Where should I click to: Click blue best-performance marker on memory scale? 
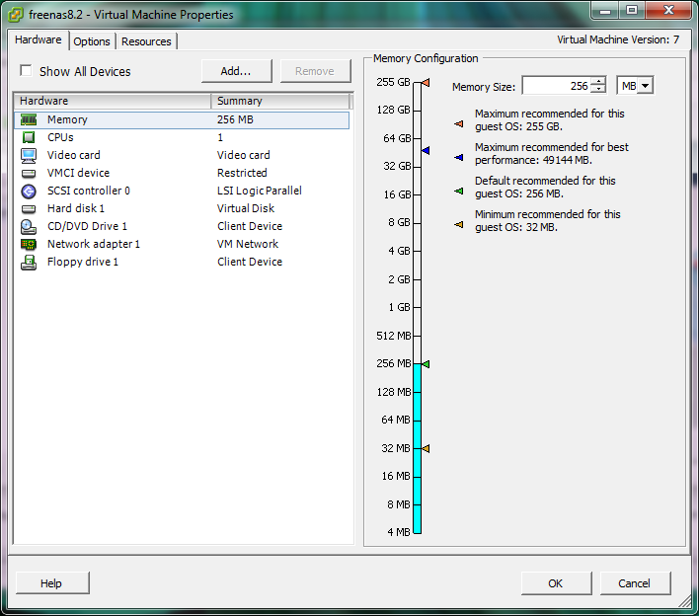pos(426,151)
